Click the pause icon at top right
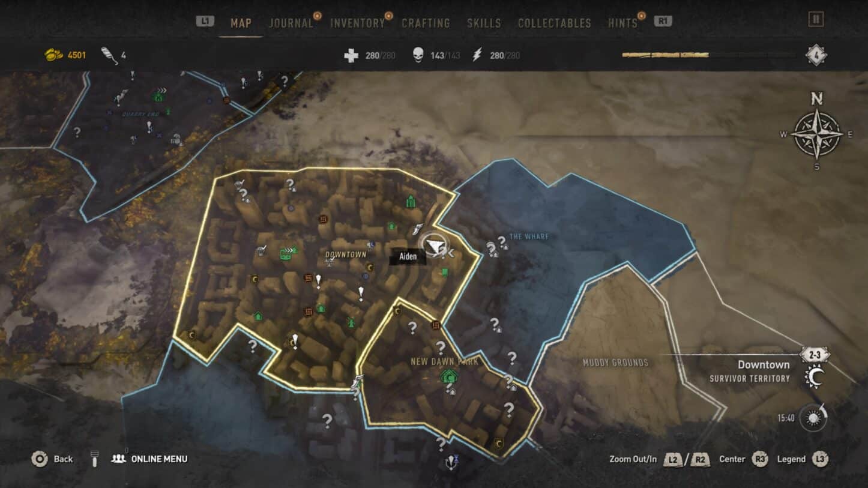Image resolution: width=868 pixels, height=488 pixels. pos(816,20)
